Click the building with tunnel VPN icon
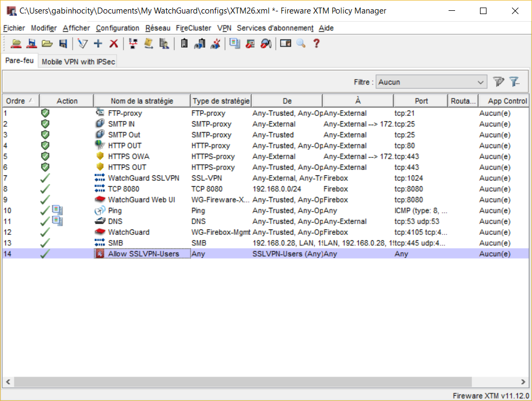Viewport: 532px width, 401px height. [200, 43]
